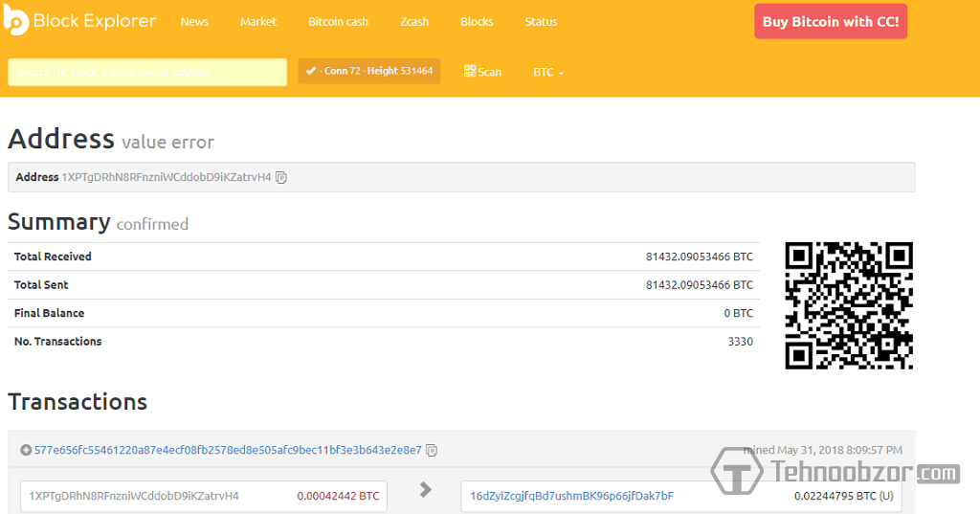980x514 pixels.
Task: Click the address QR code image
Action: coord(849,305)
